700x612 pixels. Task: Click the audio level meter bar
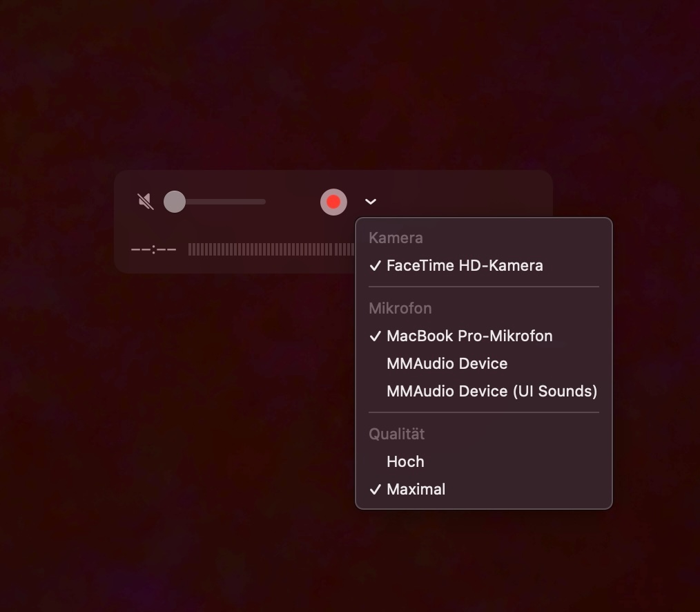tap(271, 249)
